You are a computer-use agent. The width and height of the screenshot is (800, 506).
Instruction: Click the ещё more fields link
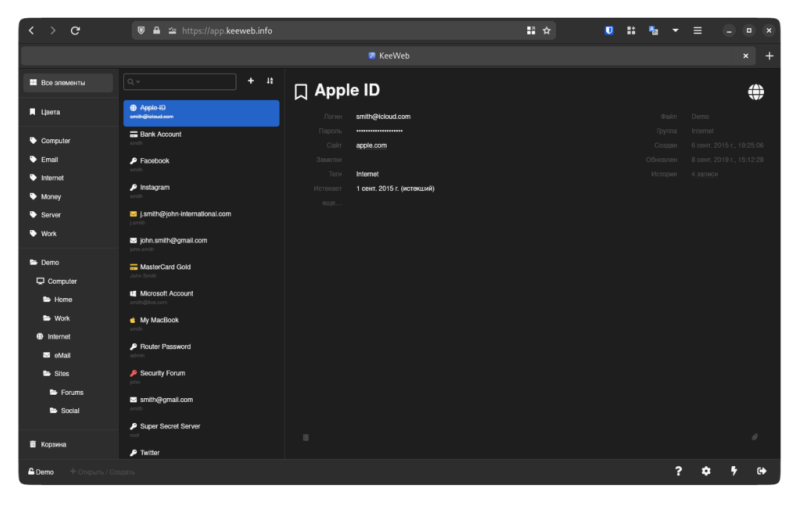coord(332,203)
